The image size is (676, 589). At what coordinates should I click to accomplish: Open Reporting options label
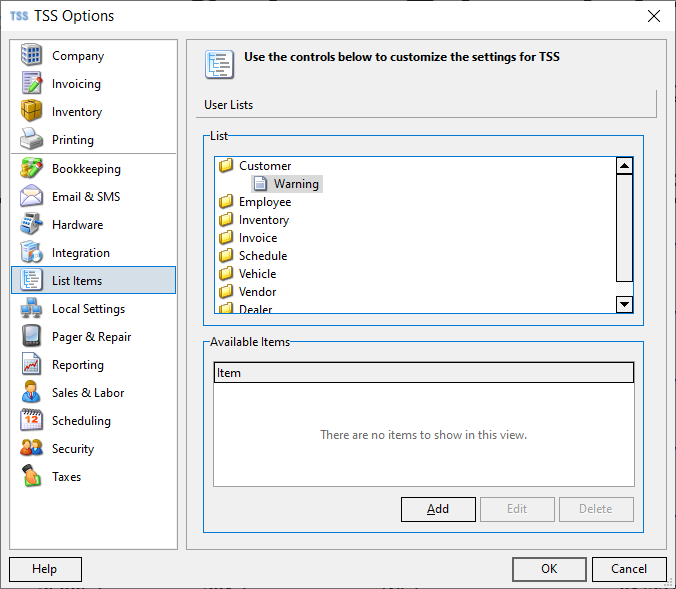click(78, 365)
